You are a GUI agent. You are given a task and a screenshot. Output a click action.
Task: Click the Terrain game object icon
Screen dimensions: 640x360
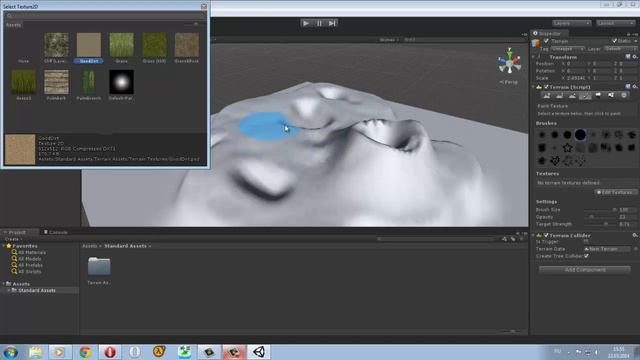tap(536, 43)
